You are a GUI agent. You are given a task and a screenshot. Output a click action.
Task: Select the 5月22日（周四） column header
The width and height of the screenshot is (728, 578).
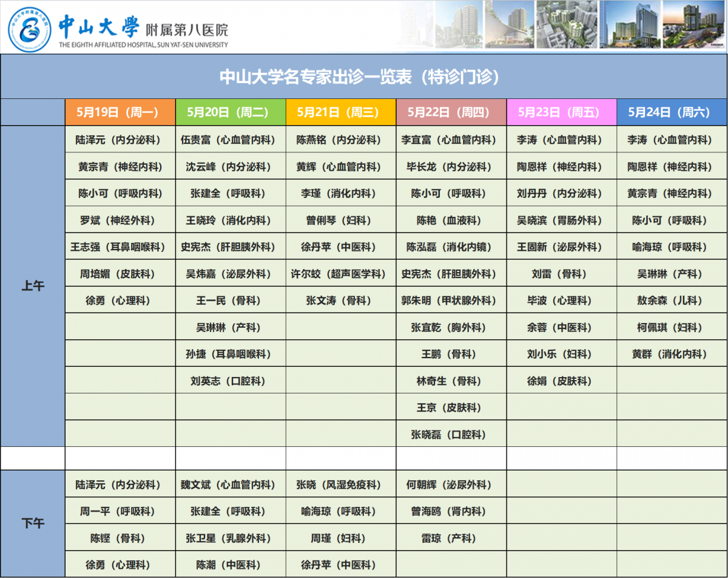pyautogui.click(x=451, y=112)
